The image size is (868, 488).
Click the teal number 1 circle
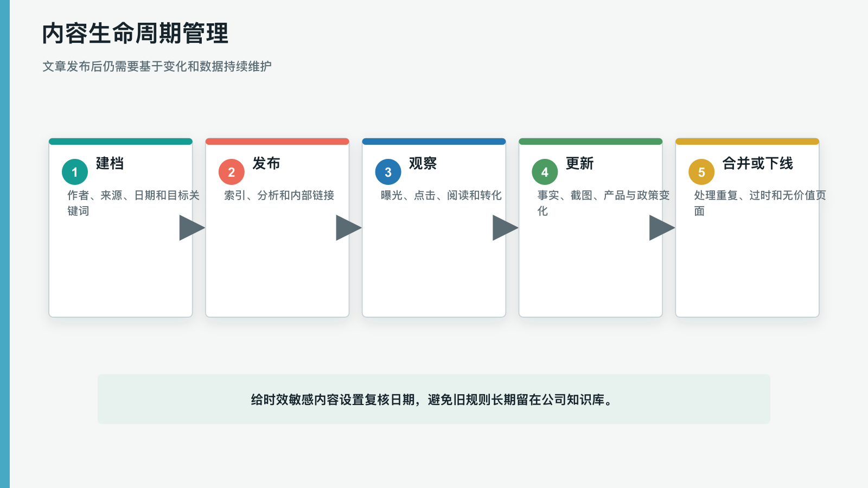75,172
